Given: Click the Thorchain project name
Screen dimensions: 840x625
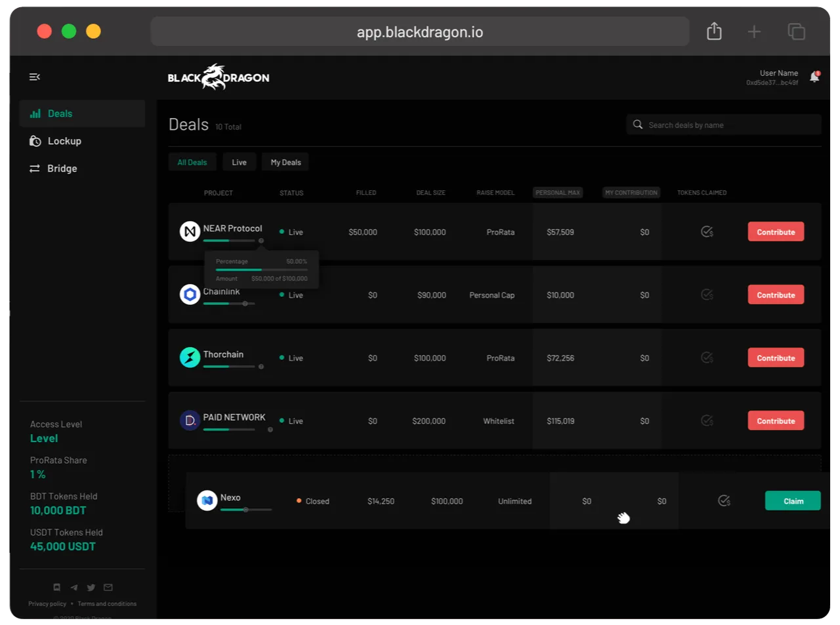Looking at the screenshot, I should pyautogui.click(x=223, y=354).
